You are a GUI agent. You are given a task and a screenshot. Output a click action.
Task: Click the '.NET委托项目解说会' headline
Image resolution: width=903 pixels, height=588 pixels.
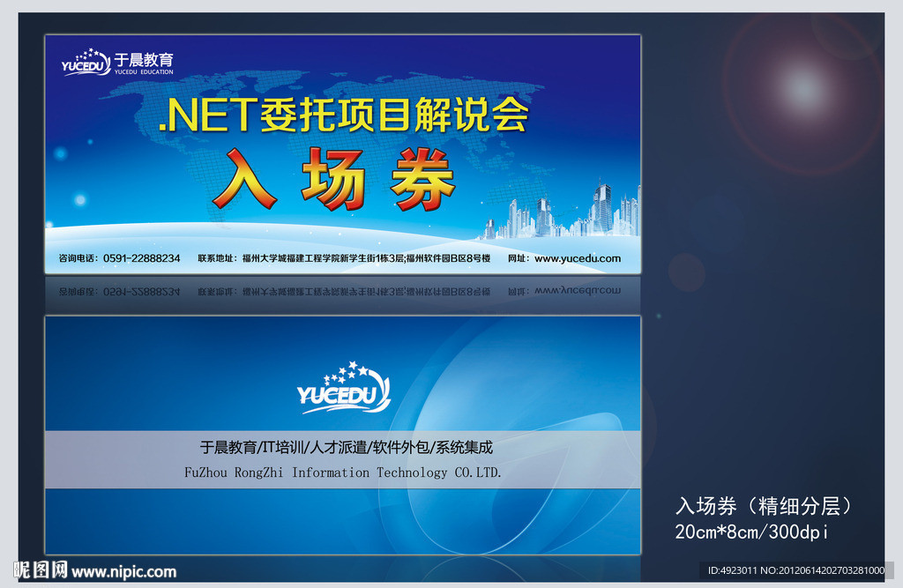[343, 115]
